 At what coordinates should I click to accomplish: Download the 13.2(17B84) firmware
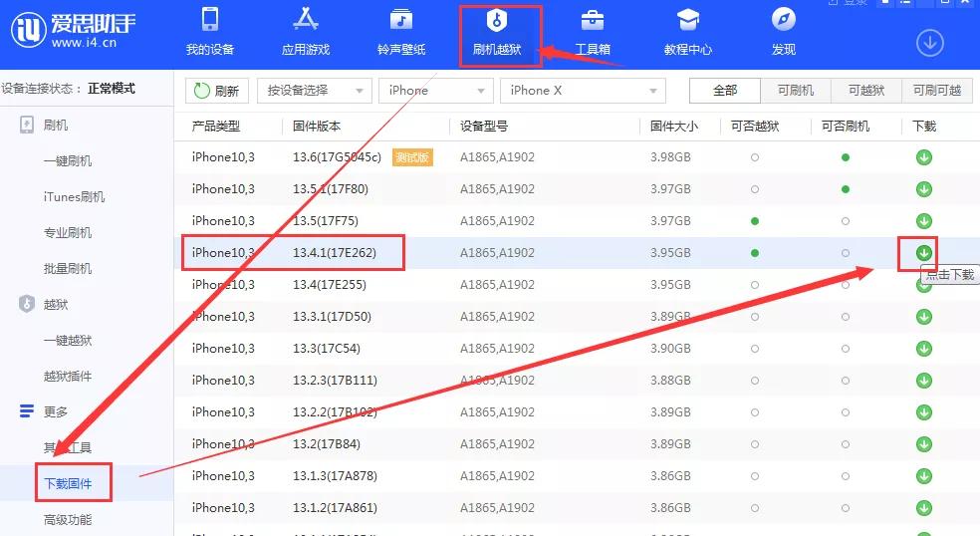[x=924, y=444]
